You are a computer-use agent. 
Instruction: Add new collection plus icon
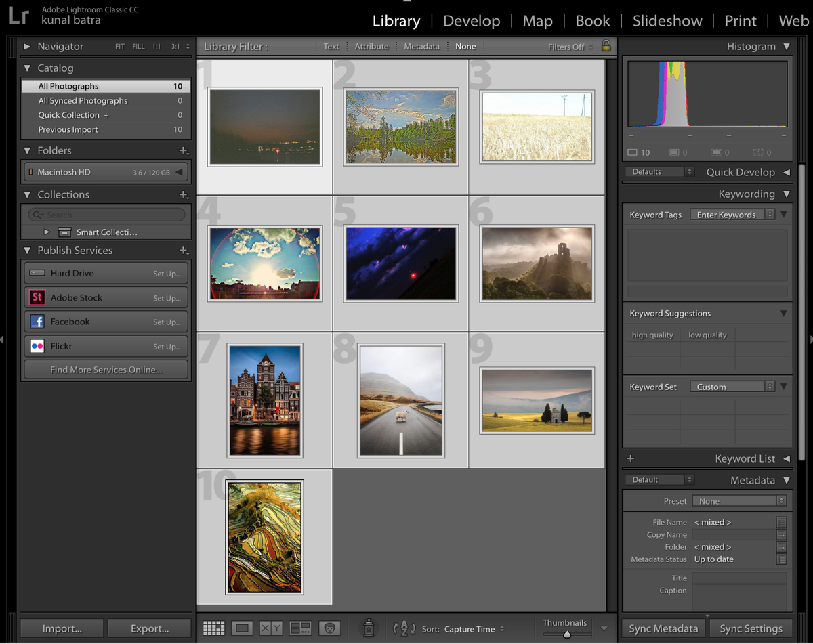[183, 194]
